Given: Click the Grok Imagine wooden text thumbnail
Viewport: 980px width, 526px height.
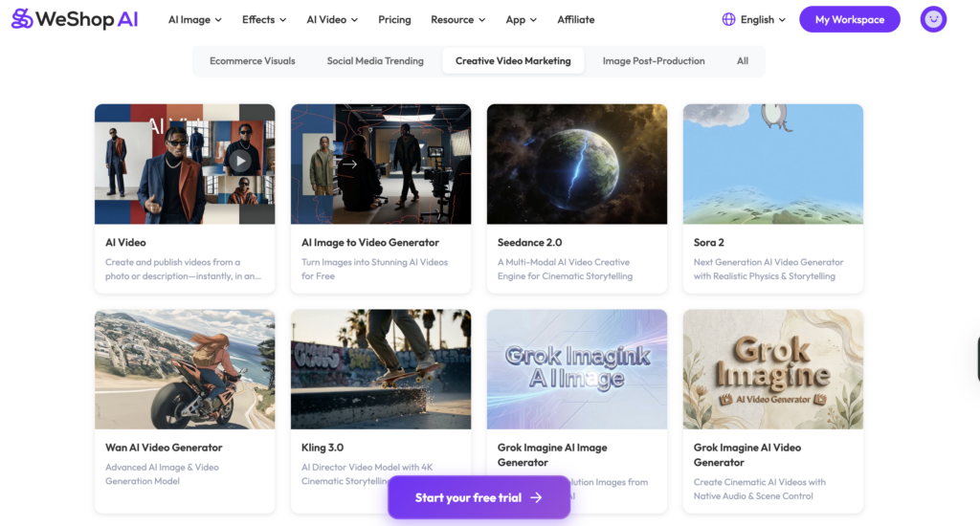Looking at the screenshot, I should [x=773, y=369].
